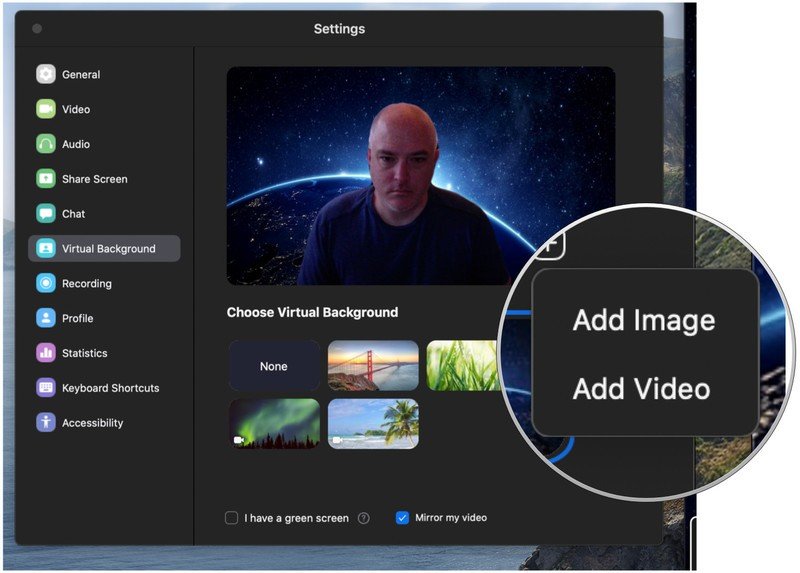Select the Recording icon in sidebar

coord(46,283)
